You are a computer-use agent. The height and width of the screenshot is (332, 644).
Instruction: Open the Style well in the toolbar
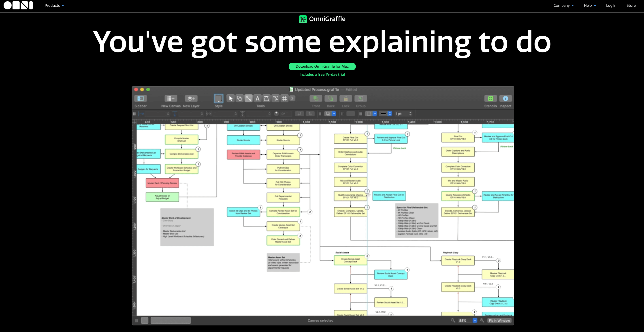218,98
